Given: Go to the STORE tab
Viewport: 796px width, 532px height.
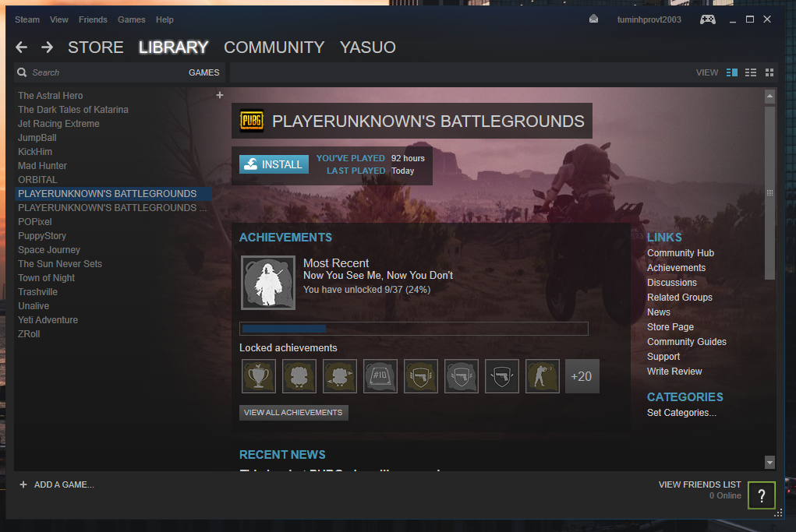Looking at the screenshot, I should pos(95,48).
